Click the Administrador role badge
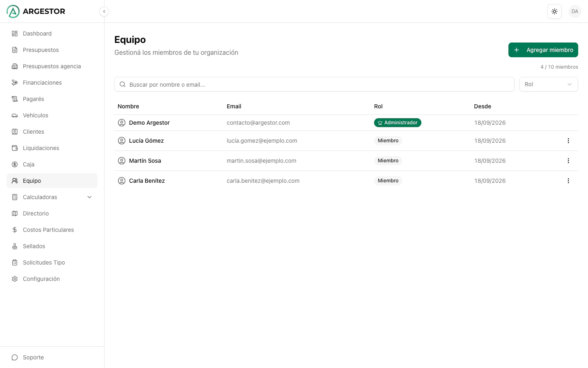This screenshot has width=588, height=368. click(398, 123)
